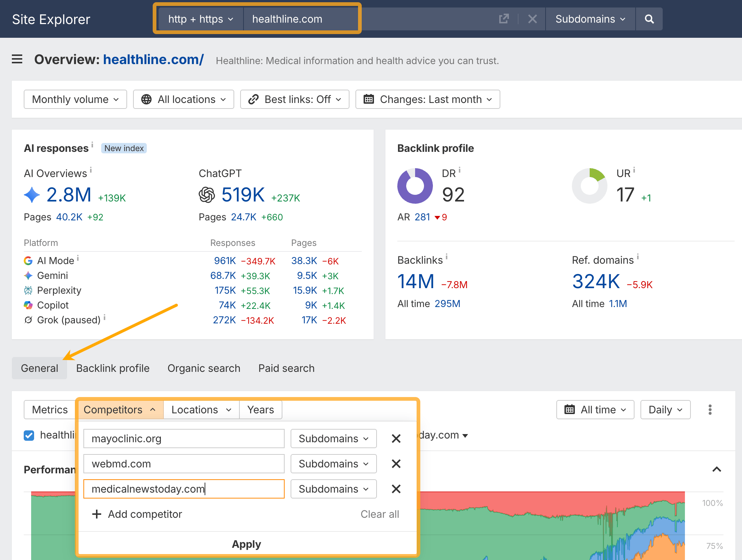The image size is (742, 560).
Task: Open the Best links: Off dropdown
Action: click(x=295, y=99)
